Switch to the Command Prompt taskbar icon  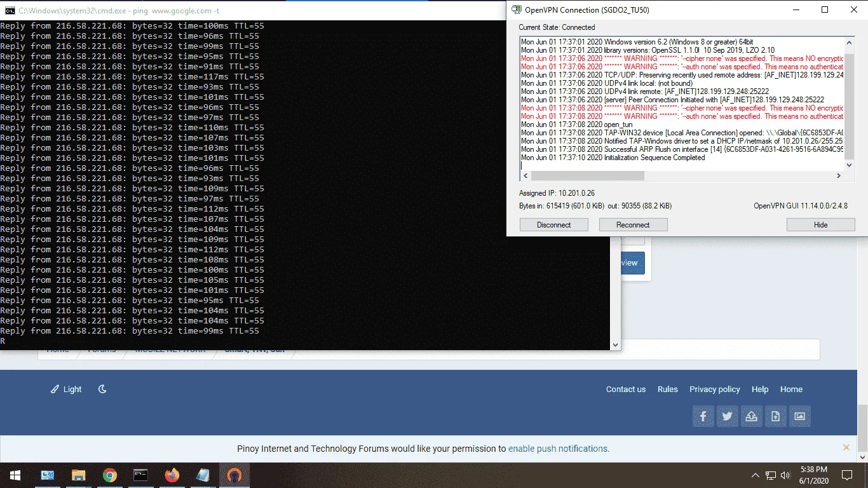[x=140, y=475]
